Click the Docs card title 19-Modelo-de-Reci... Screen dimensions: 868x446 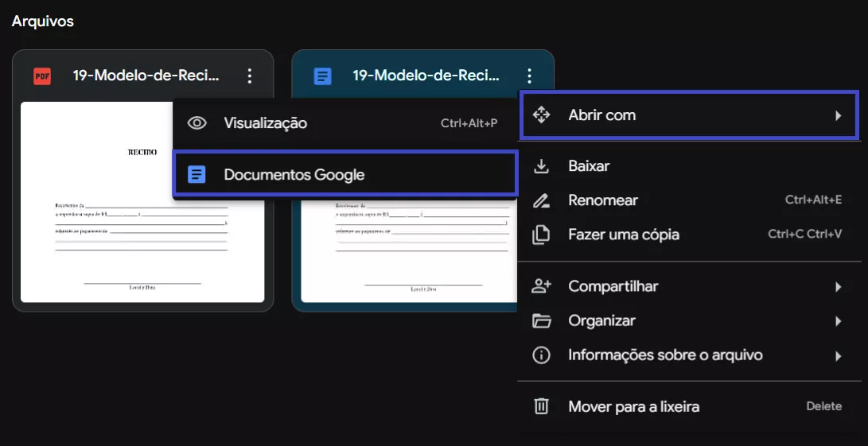(x=426, y=76)
